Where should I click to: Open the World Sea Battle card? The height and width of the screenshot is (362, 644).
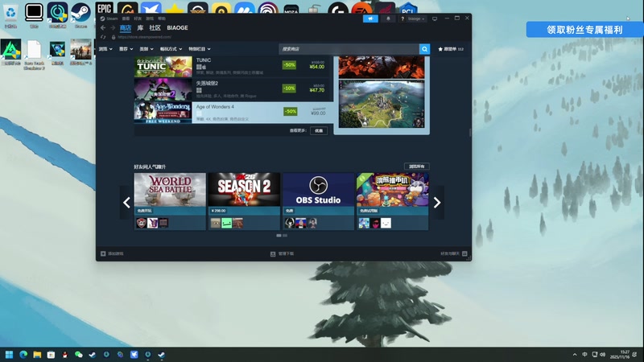(x=170, y=201)
